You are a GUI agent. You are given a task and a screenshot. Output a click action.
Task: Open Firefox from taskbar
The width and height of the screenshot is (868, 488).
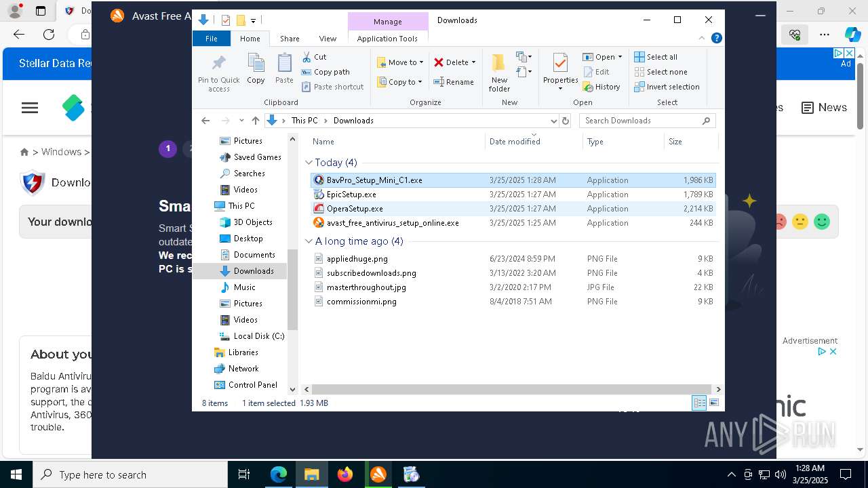click(x=345, y=474)
